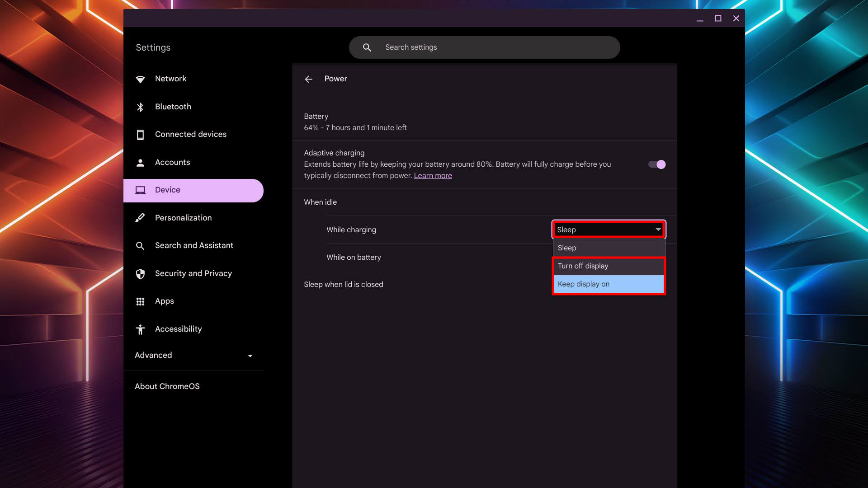
Task: Click the Personalization brush icon
Action: (x=140, y=218)
